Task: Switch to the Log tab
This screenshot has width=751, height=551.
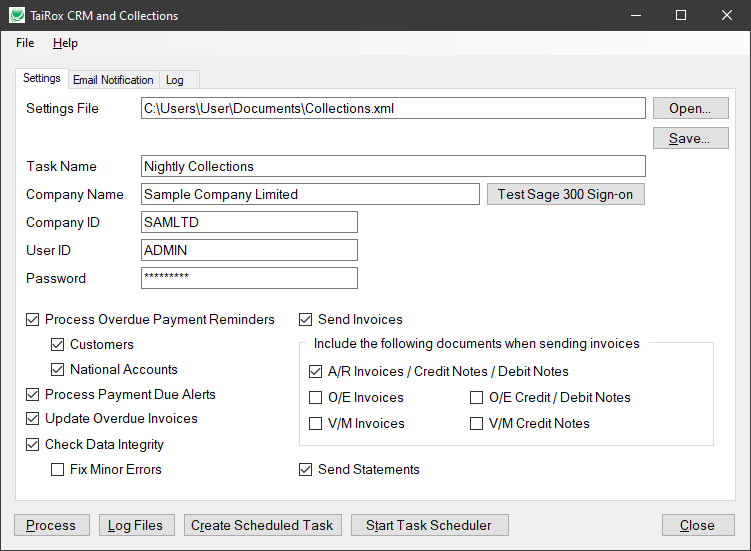Action: pyautogui.click(x=175, y=80)
